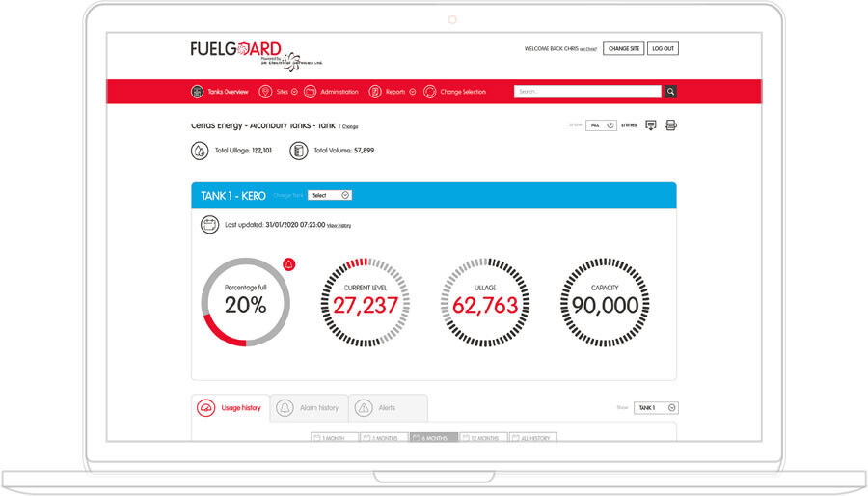Click the Total Volume tank icon
Viewport: 868px width, 496px height.
(x=298, y=151)
